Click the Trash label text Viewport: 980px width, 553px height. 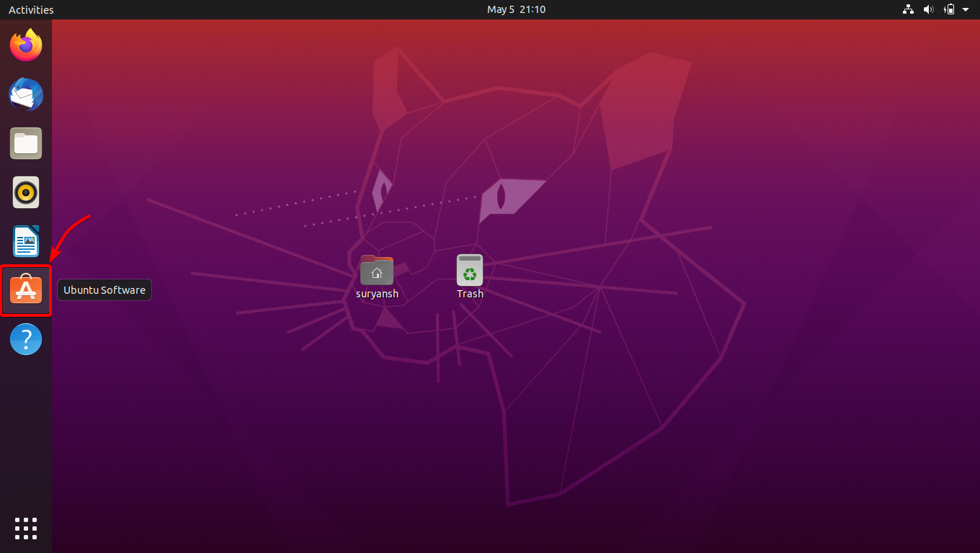pos(470,294)
